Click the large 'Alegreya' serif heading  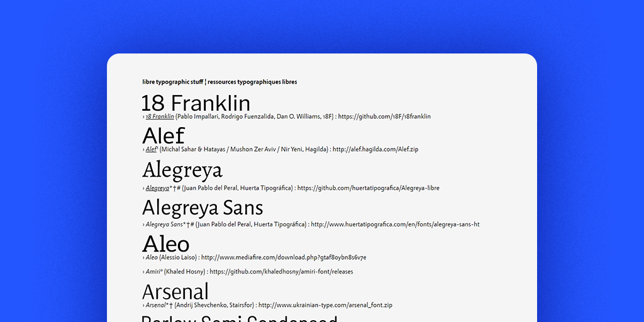point(182,170)
